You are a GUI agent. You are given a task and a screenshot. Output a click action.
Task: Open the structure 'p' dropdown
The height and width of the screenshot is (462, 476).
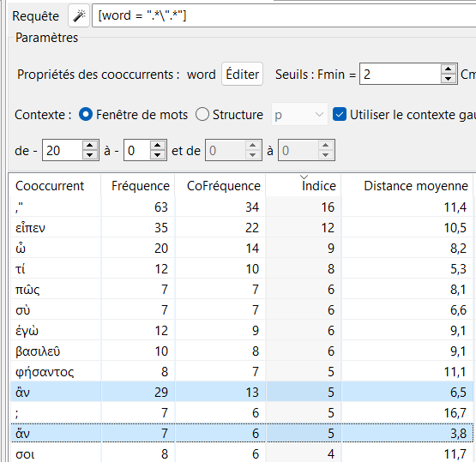tap(299, 115)
